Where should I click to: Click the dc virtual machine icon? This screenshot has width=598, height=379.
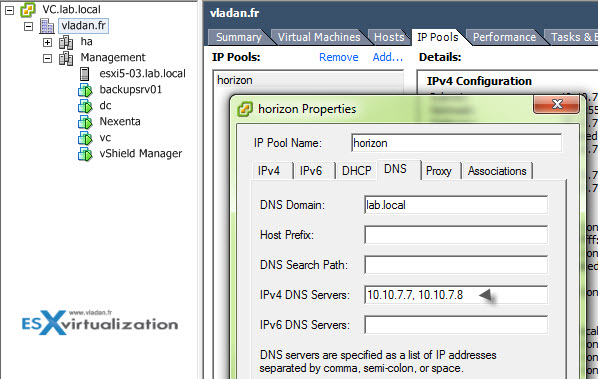click(x=85, y=106)
